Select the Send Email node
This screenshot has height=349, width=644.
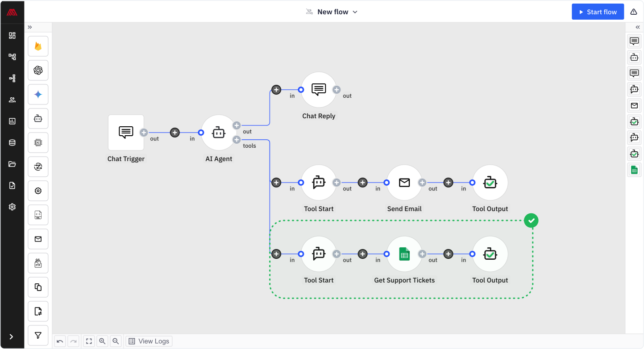404,183
